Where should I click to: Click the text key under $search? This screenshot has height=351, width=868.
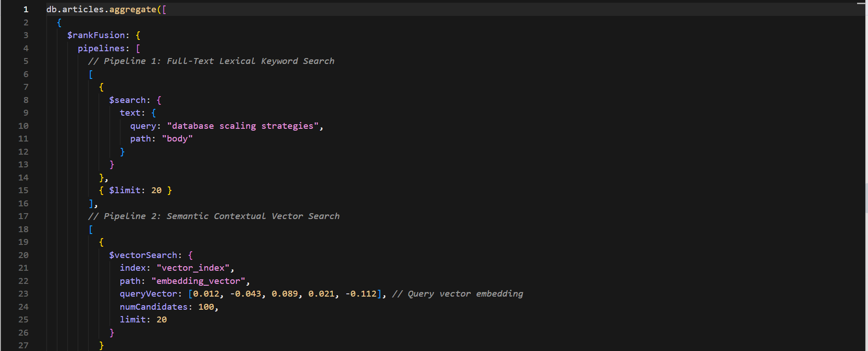click(130, 113)
